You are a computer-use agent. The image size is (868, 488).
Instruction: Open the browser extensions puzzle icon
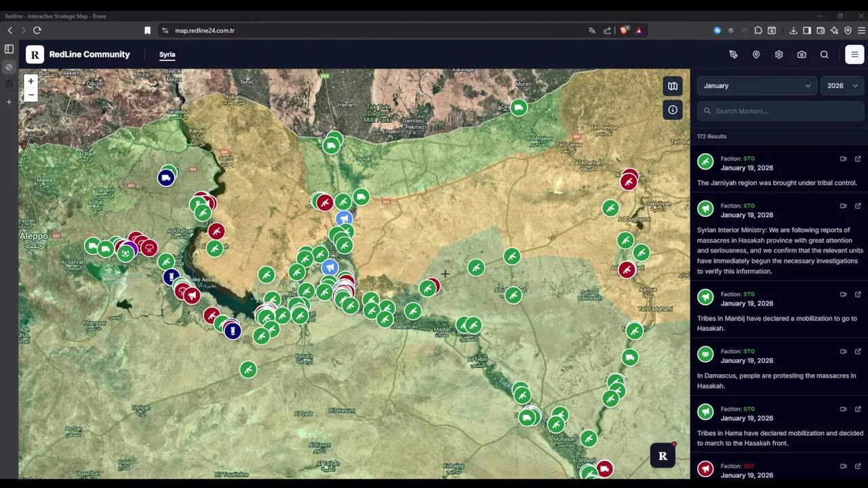(x=758, y=30)
